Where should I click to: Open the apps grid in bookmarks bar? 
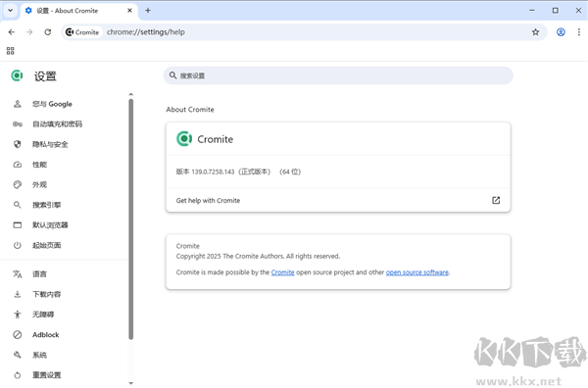[11, 51]
